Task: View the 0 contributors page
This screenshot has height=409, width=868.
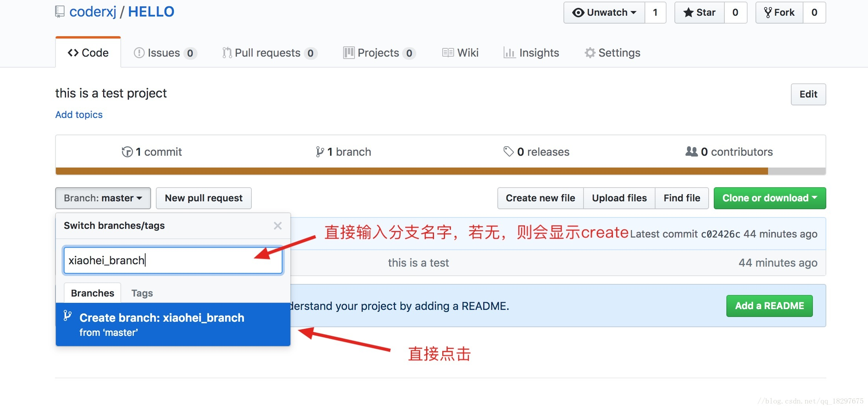Action: coord(729,152)
